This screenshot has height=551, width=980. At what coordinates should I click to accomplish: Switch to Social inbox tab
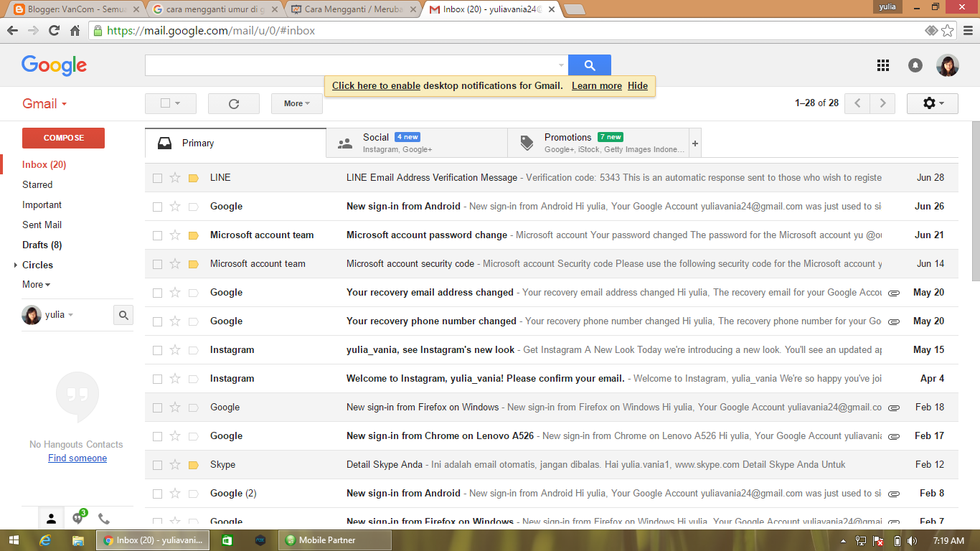point(417,143)
